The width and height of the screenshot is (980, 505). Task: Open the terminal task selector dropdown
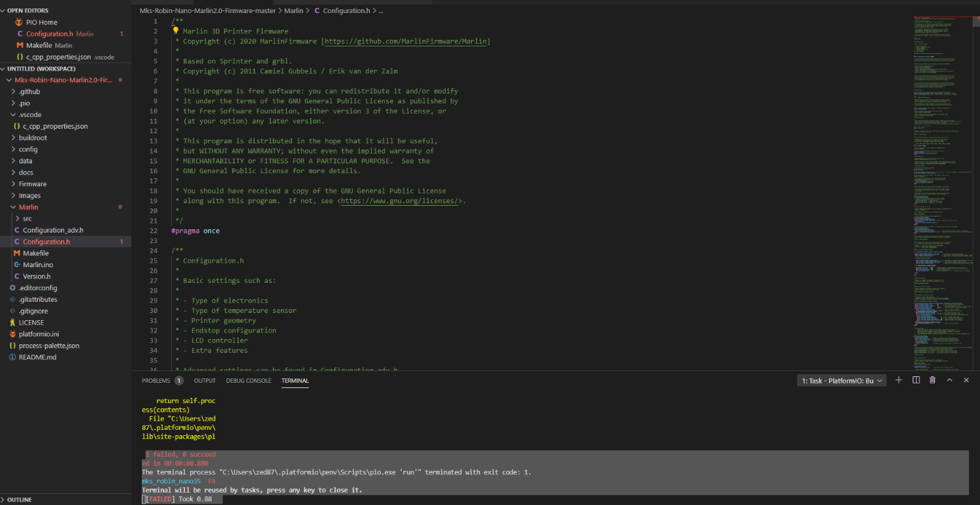[x=841, y=381]
